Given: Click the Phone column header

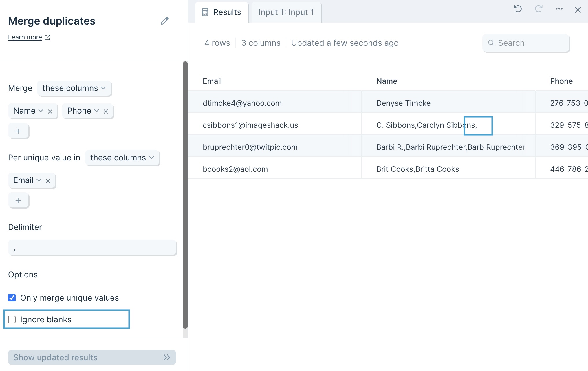Looking at the screenshot, I should click(561, 81).
